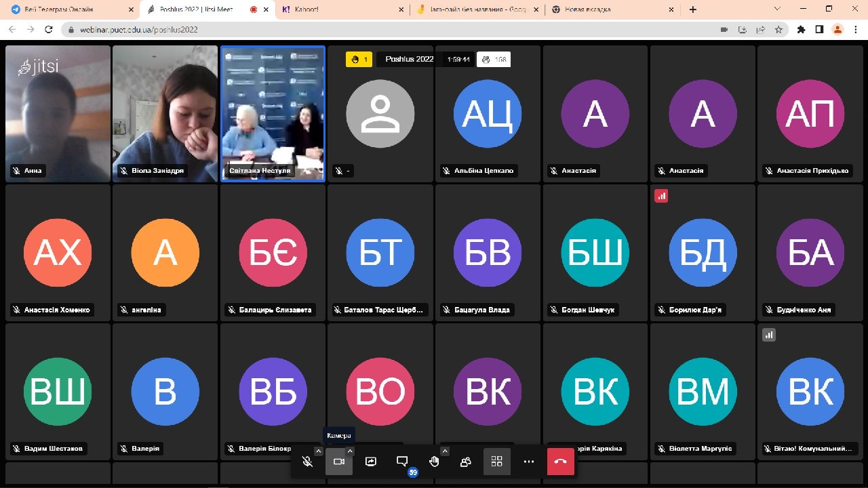
Task: Start screen sharing
Action: click(370, 462)
